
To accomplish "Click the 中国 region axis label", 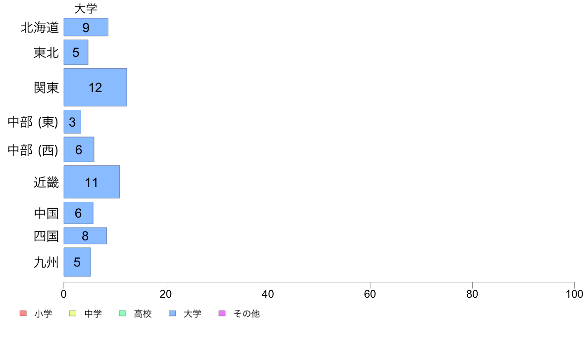I will (46, 214).
